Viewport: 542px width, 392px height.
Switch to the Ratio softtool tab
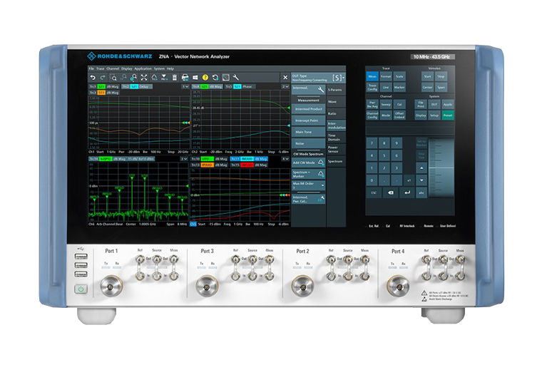coord(335,113)
